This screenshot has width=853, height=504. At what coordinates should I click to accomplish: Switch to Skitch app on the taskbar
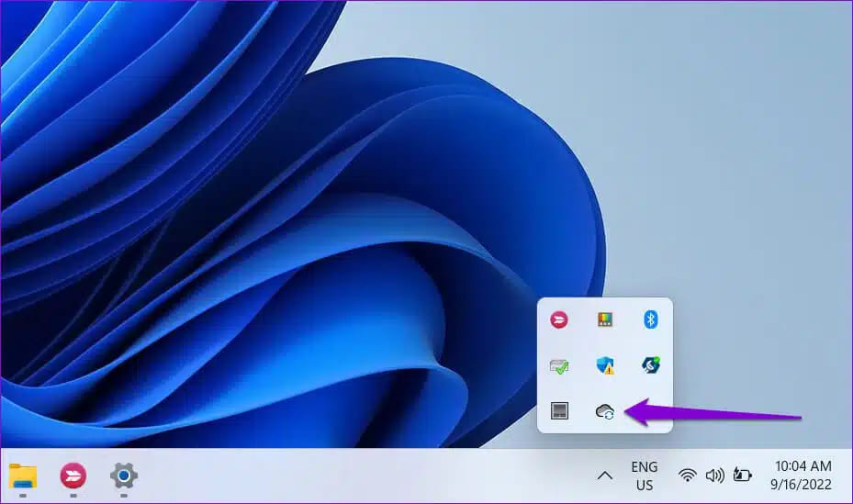coord(73,476)
